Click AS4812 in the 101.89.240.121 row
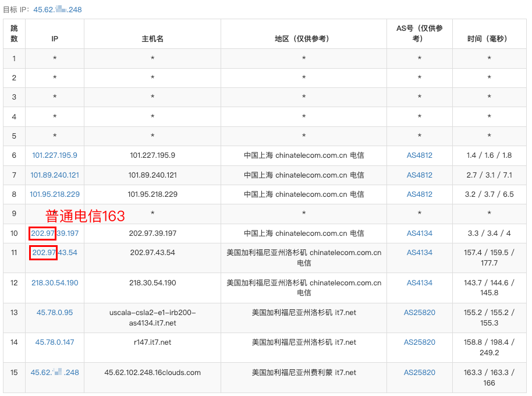532x396 pixels. 419,175
